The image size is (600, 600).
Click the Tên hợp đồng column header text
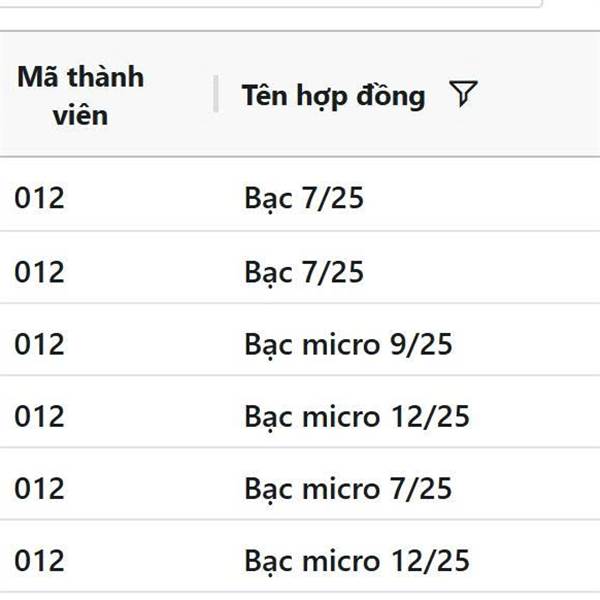click(333, 95)
